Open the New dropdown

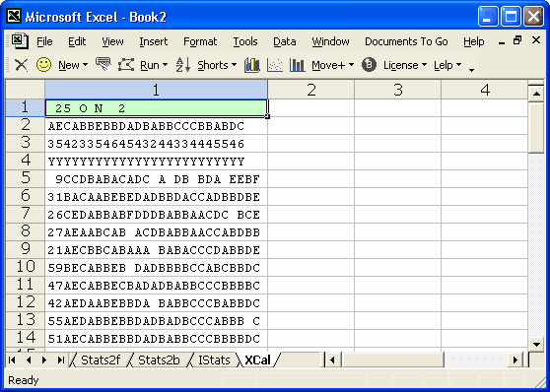[73, 65]
